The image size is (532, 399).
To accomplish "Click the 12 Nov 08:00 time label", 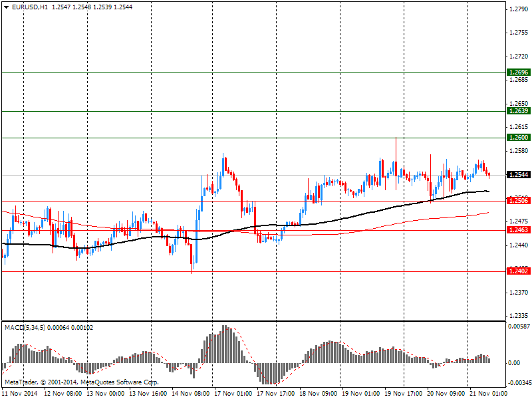I will [63, 394].
